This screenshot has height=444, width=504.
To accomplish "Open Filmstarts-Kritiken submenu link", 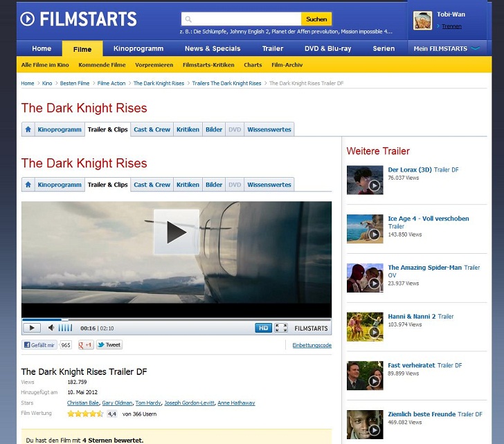I will [208, 65].
